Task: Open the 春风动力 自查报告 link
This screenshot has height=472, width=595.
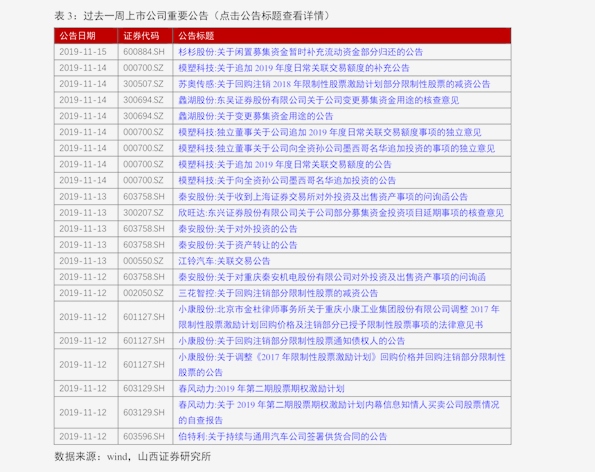Action: [339, 412]
